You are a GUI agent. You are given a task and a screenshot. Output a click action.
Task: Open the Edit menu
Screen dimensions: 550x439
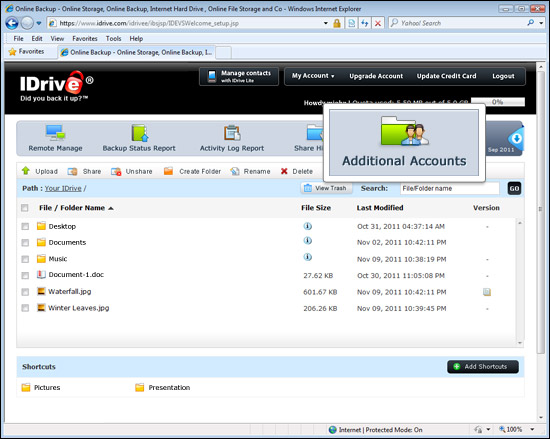point(37,39)
